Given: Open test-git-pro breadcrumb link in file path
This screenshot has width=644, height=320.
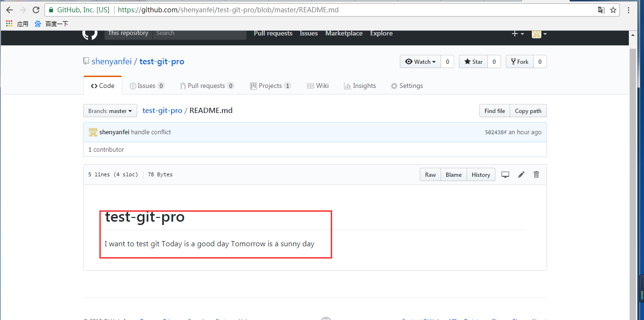Looking at the screenshot, I should click(162, 110).
